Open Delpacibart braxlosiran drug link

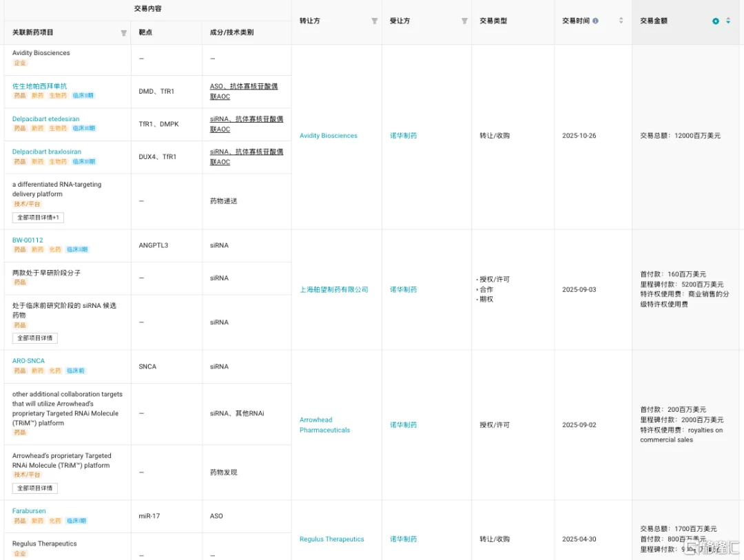47,152
